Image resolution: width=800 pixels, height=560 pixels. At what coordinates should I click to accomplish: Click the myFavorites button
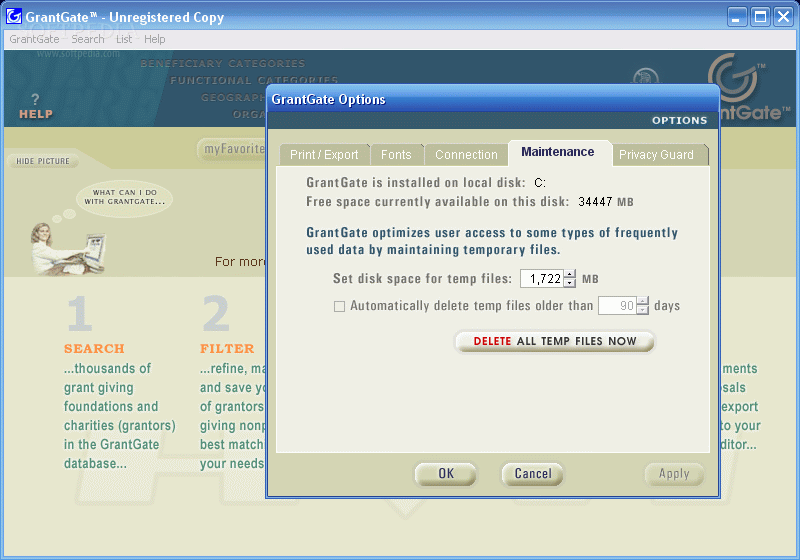point(232,149)
